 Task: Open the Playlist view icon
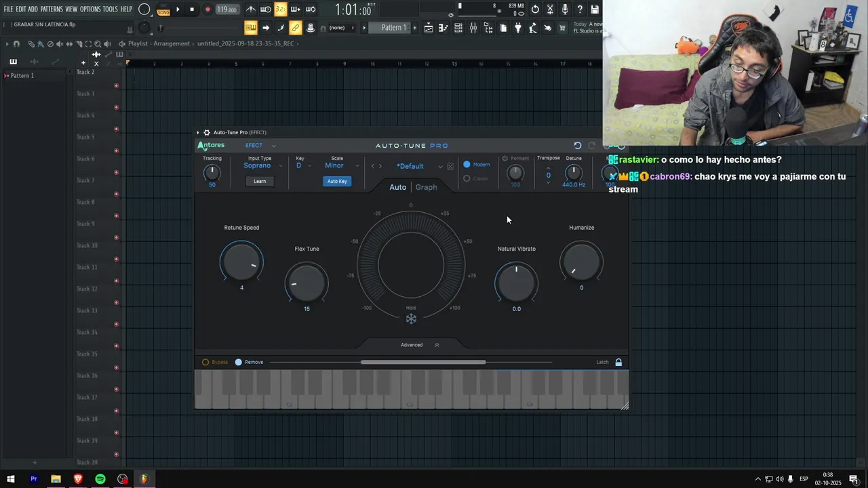coord(429,28)
